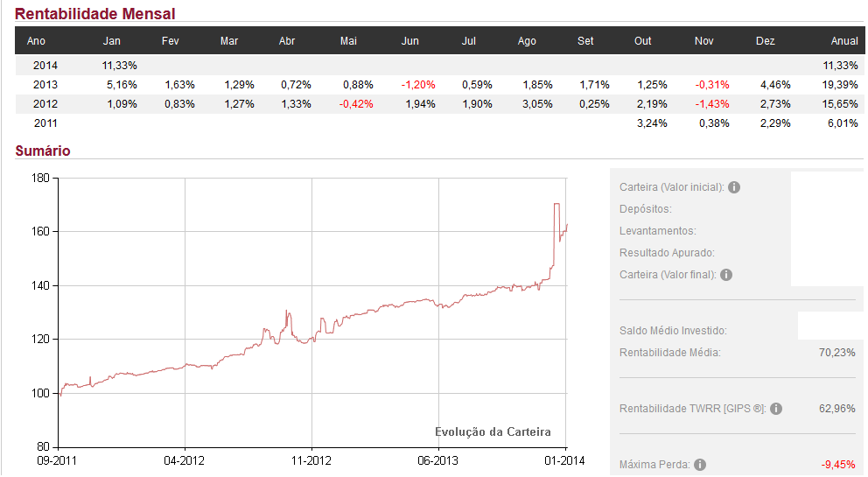Click the negative -1,43% November 2012 value

pos(711,104)
